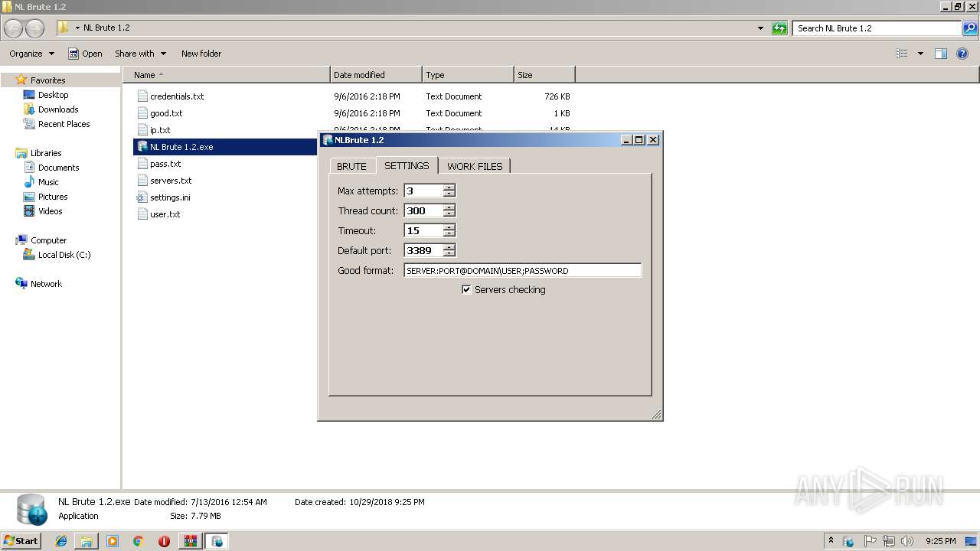Click the Good format text field

(523, 270)
